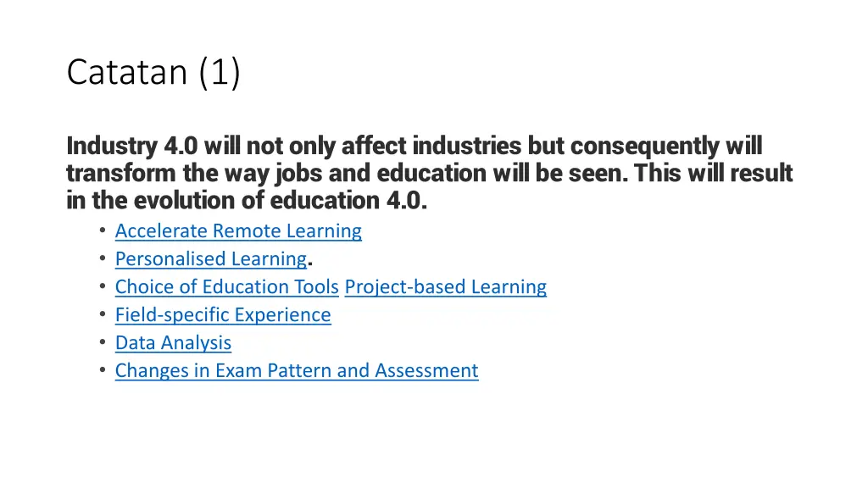
Task: Click the period after Personalised Learning
Action: click(310, 264)
